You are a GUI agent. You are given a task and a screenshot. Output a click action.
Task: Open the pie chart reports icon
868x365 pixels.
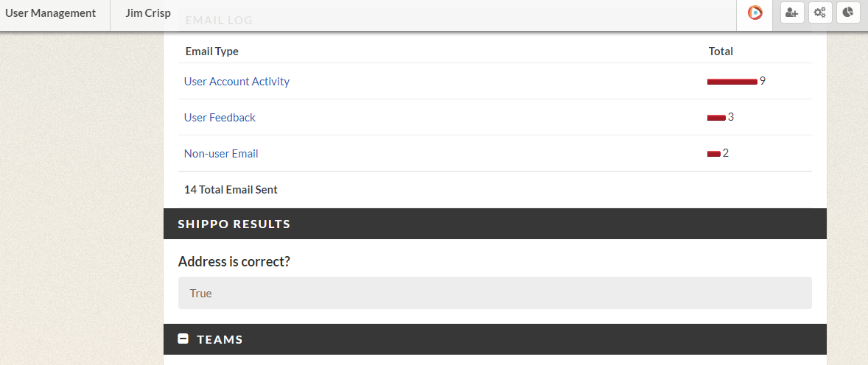click(x=848, y=13)
